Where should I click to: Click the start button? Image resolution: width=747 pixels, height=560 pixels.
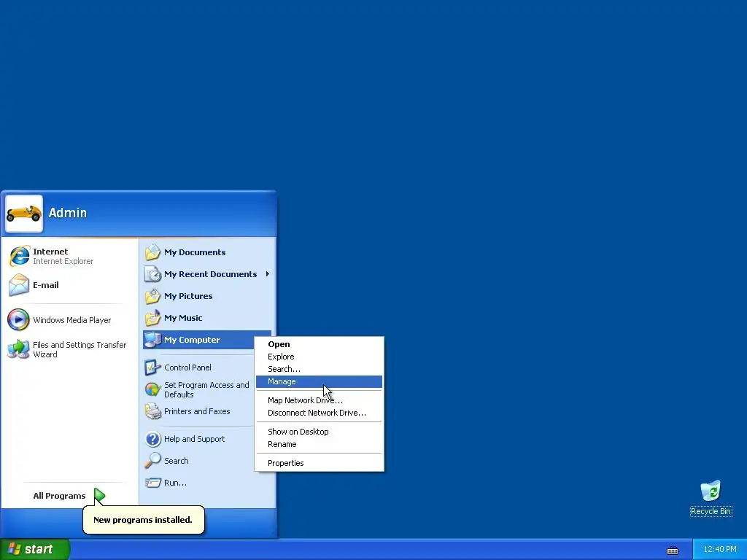(35, 550)
